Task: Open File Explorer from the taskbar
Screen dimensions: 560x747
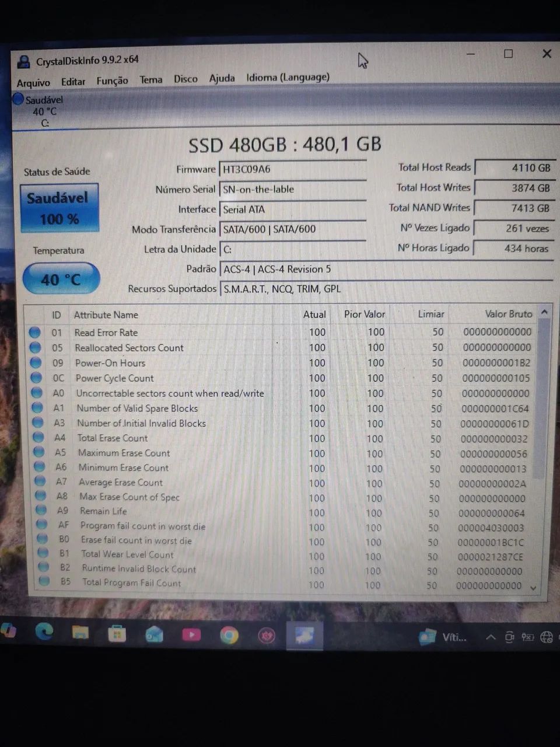Action: [x=80, y=632]
